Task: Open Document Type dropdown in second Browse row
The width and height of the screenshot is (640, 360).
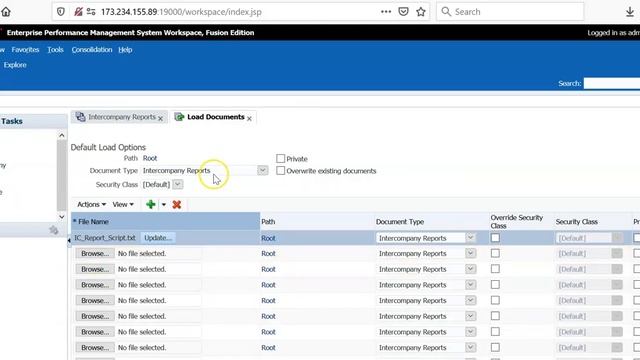Action: [471, 269]
